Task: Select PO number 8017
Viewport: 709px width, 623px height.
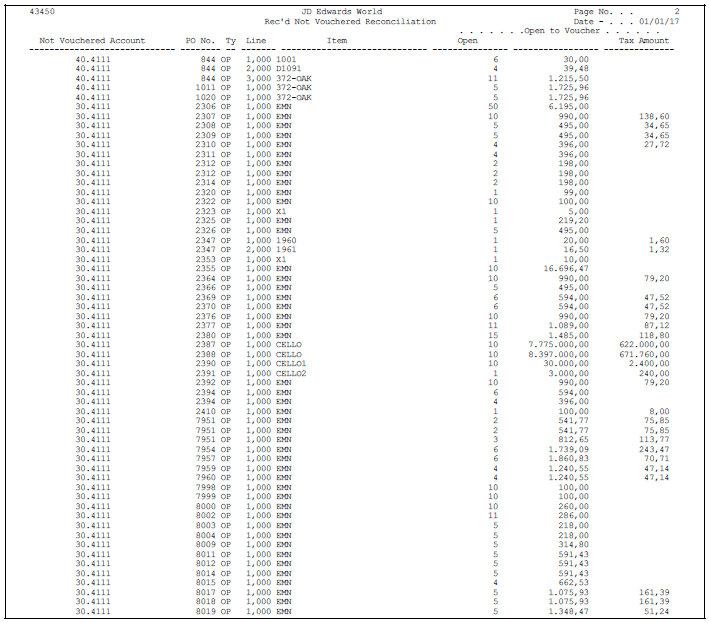Action: click(x=205, y=592)
